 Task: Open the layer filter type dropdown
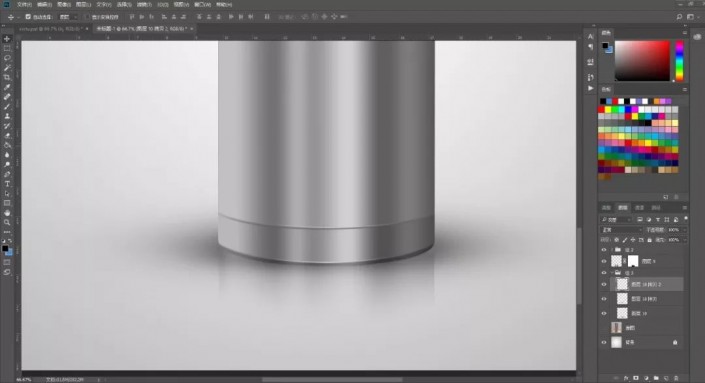[616, 220]
